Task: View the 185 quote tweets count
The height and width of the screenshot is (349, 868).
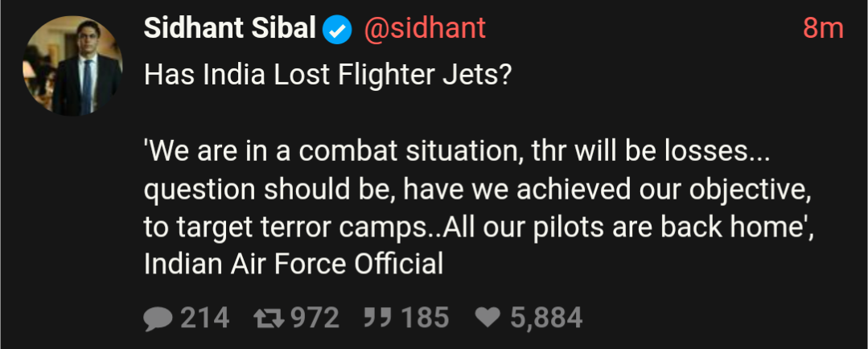Action: (x=425, y=318)
